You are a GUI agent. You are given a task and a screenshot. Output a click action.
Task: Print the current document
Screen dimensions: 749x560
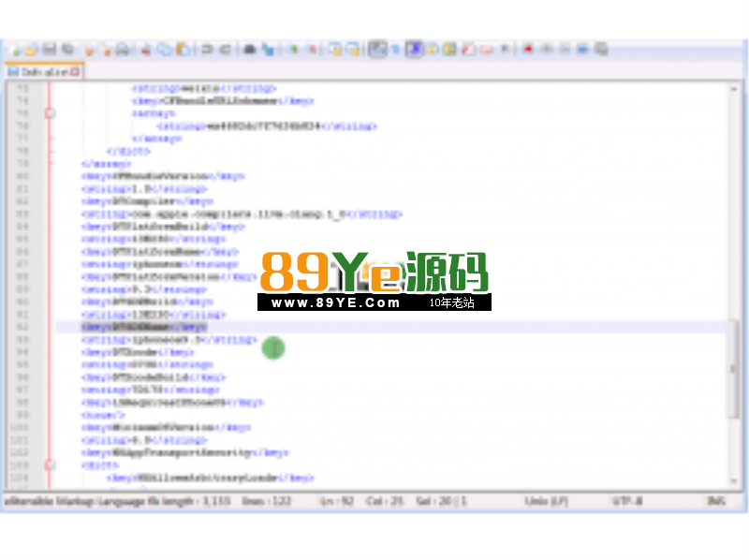(x=123, y=50)
